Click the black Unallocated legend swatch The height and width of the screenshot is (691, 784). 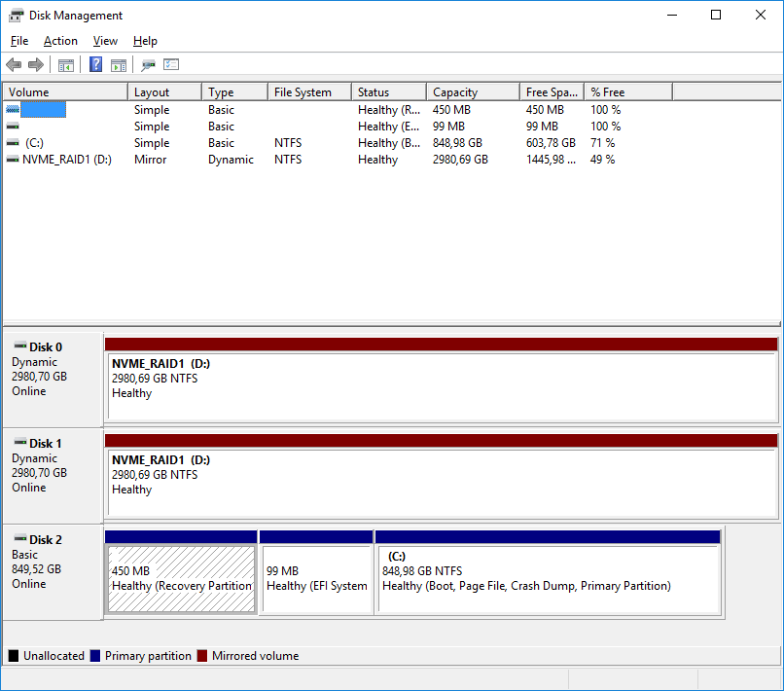(14, 656)
